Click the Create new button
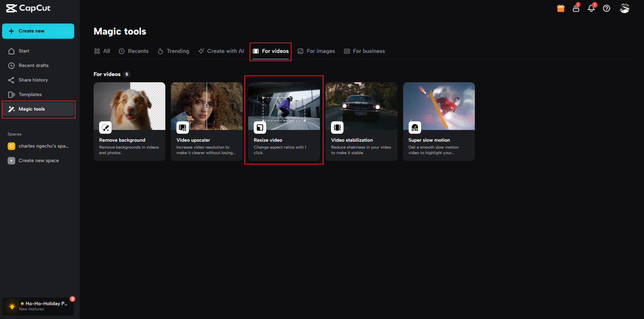Image resolution: width=644 pixels, height=319 pixels. point(38,31)
